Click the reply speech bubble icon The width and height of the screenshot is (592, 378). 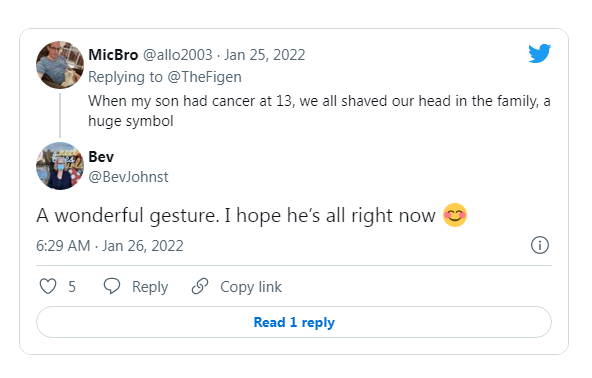112,286
